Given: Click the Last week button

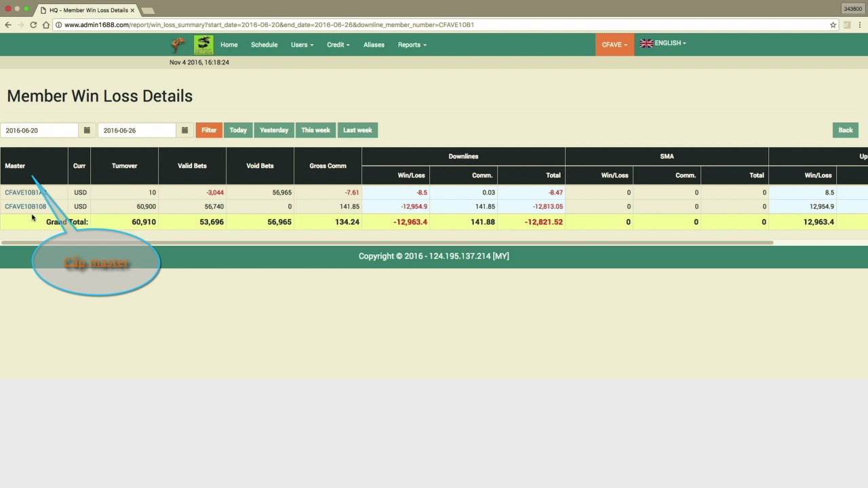Looking at the screenshot, I should tap(357, 130).
